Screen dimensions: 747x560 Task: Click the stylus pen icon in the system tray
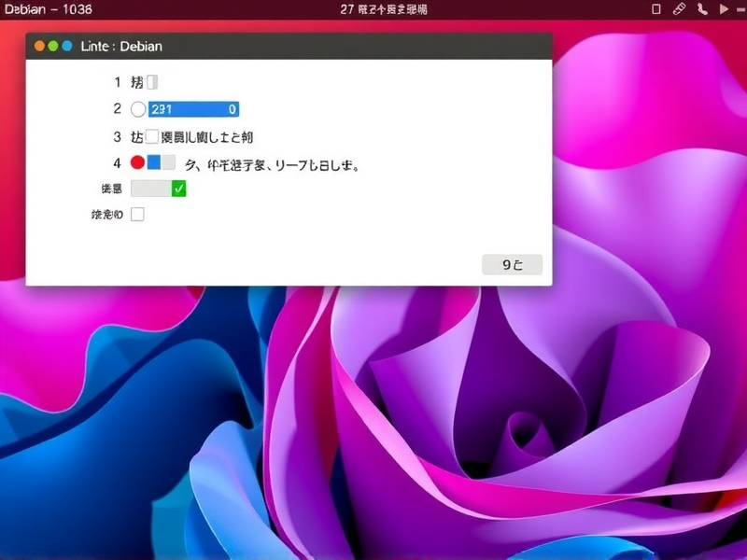(679, 8)
